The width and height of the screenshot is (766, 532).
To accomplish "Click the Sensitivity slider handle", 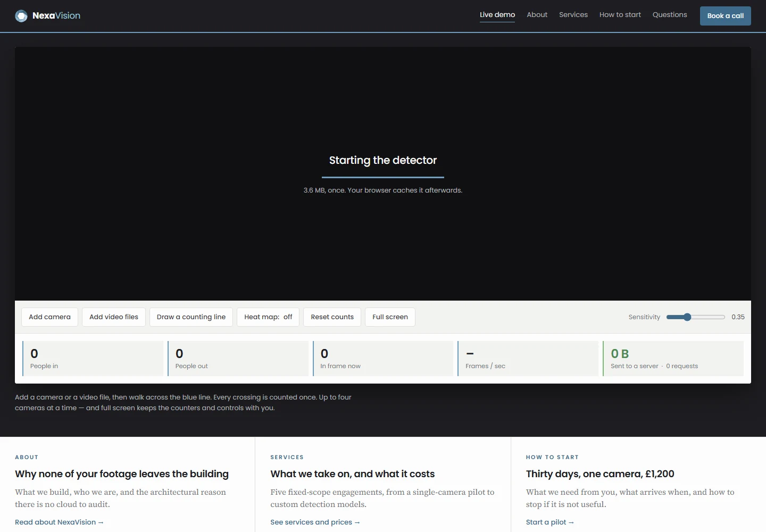I will click(x=687, y=317).
